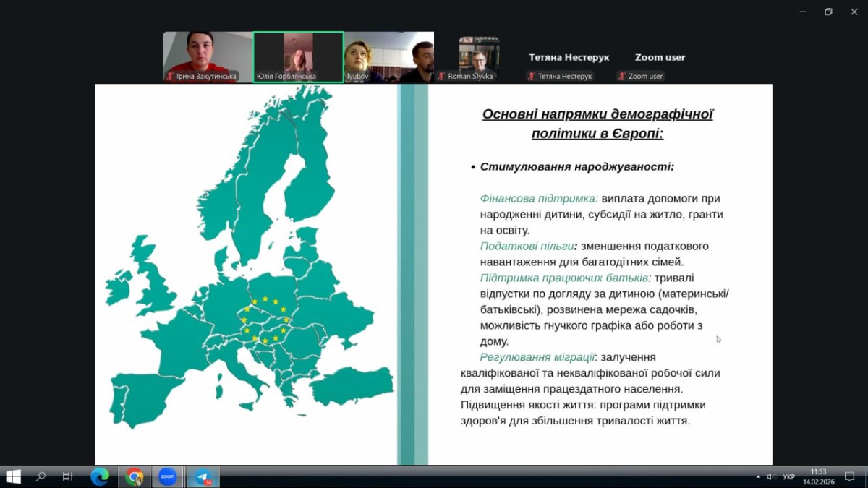868x488 pixels.
Task: Open taskbar search magnifier
Action: point(41,476)
